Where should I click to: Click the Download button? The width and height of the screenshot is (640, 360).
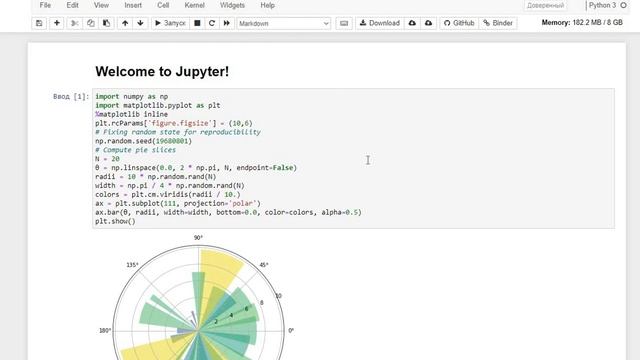(380, 23)
